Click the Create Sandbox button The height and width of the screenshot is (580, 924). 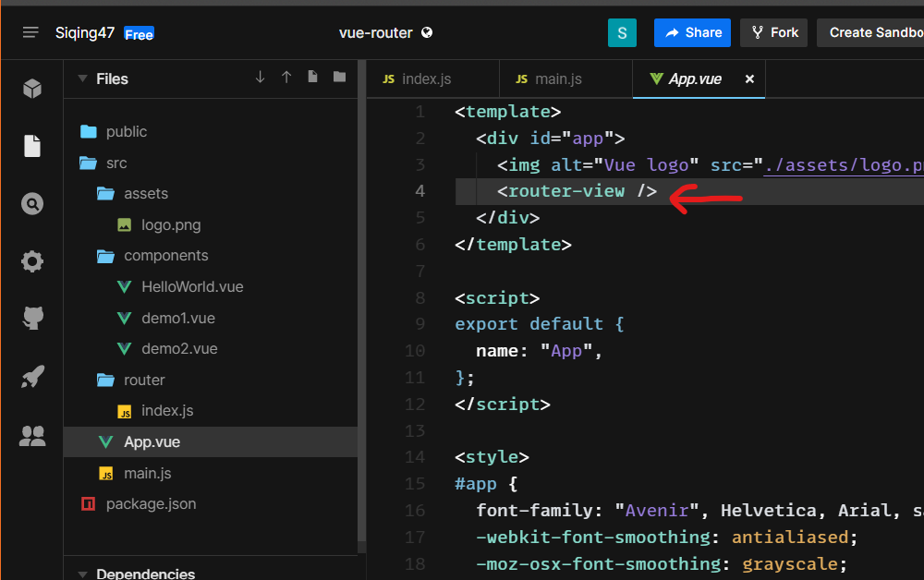click(870, 32)
